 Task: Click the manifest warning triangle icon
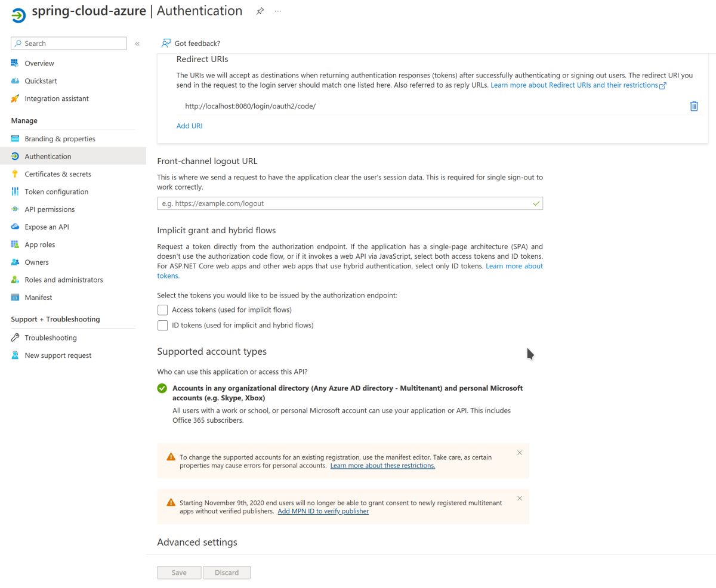tap(171, 457)
